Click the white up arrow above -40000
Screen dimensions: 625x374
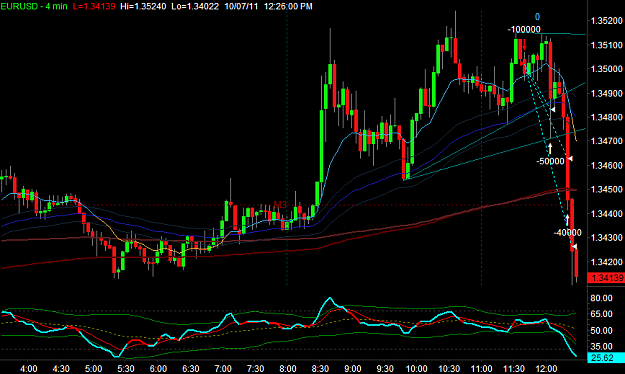point(568,220)
